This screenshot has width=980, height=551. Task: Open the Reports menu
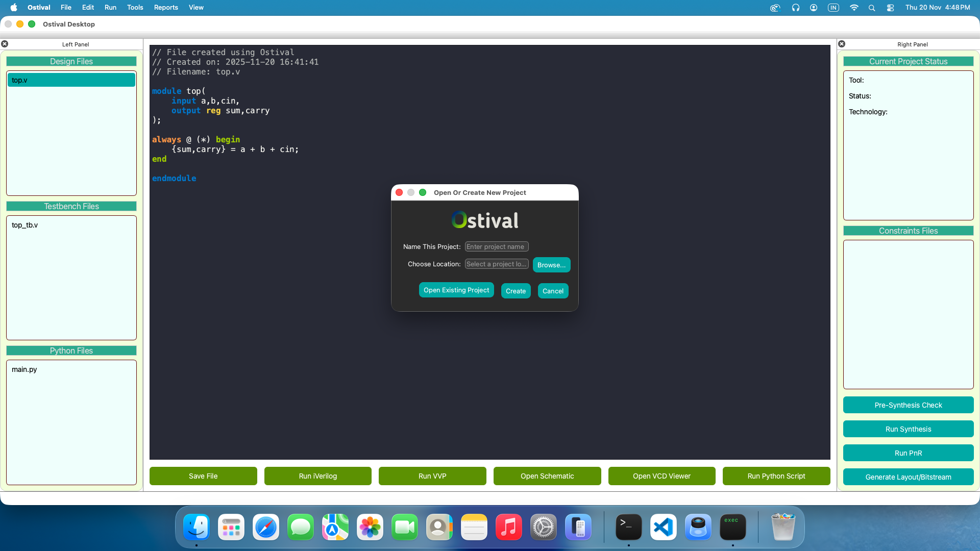[x=165, y=7]
